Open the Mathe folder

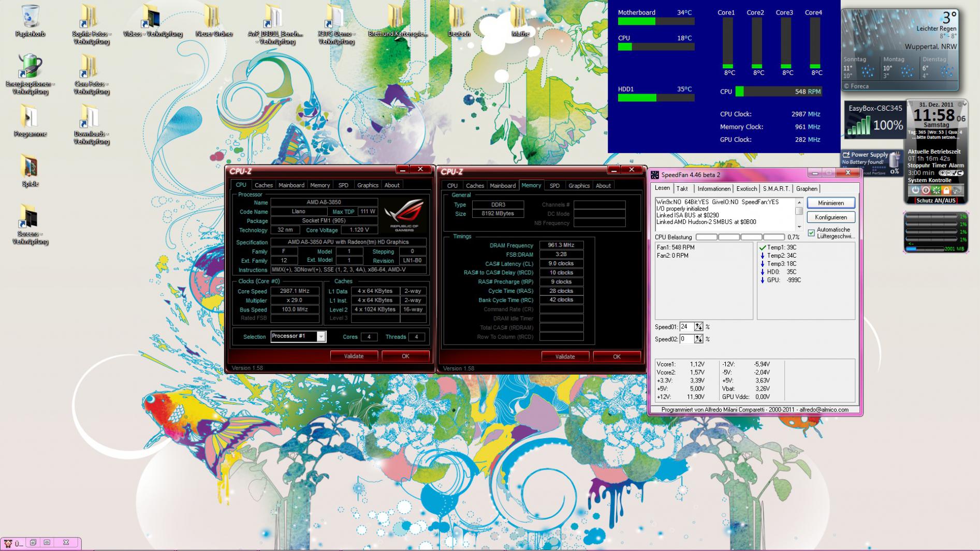pos(520,21)
